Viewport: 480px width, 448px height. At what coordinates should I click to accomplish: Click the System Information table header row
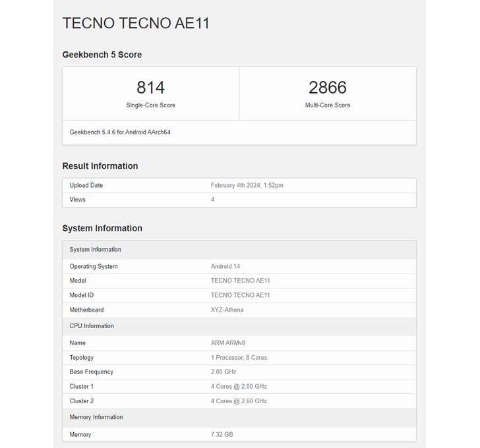click(x=239, y=250)
